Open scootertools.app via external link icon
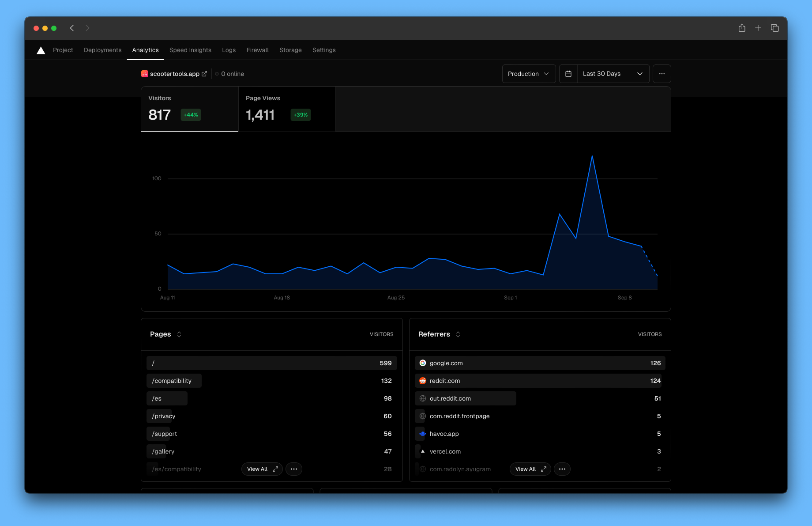This screenshot has height=526, width=812. click(x=204, y=74)
